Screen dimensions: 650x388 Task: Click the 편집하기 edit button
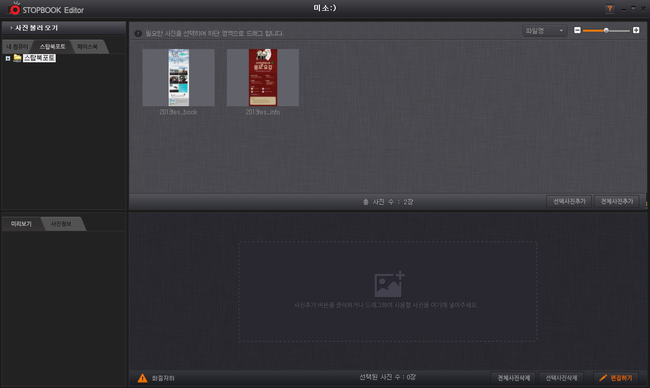[616, 378]
